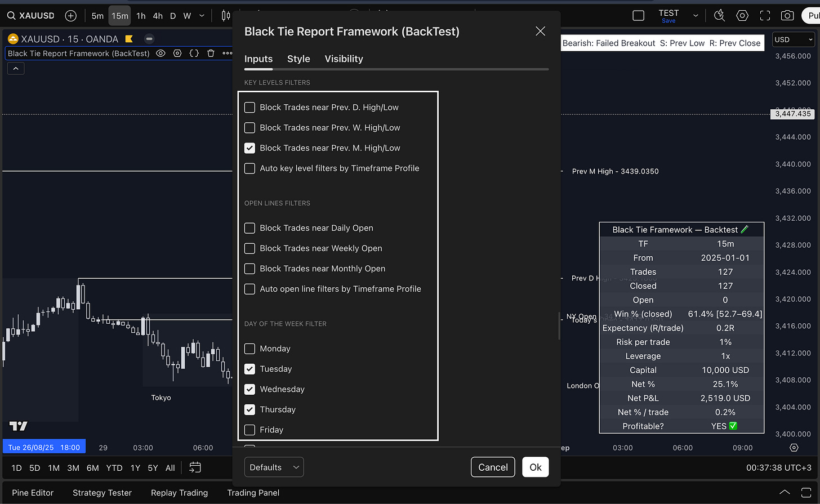Take a chart snapshot with camera icon
Screen dimensions: 820x504
pyautogui.click(x=787, y=16)
